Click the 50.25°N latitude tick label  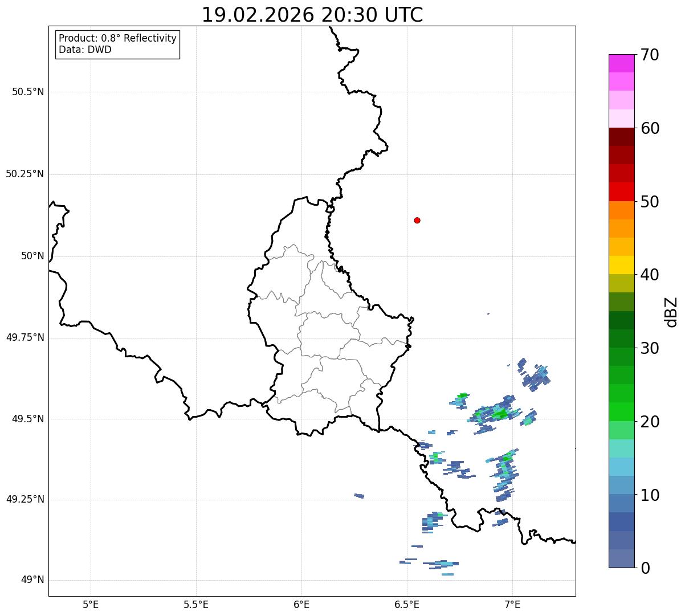(25, 174)
